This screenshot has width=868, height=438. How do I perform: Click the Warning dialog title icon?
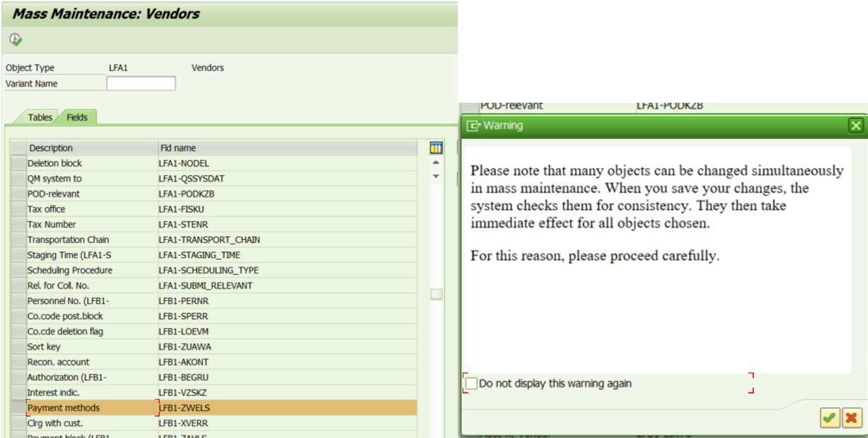click(473, 125)
